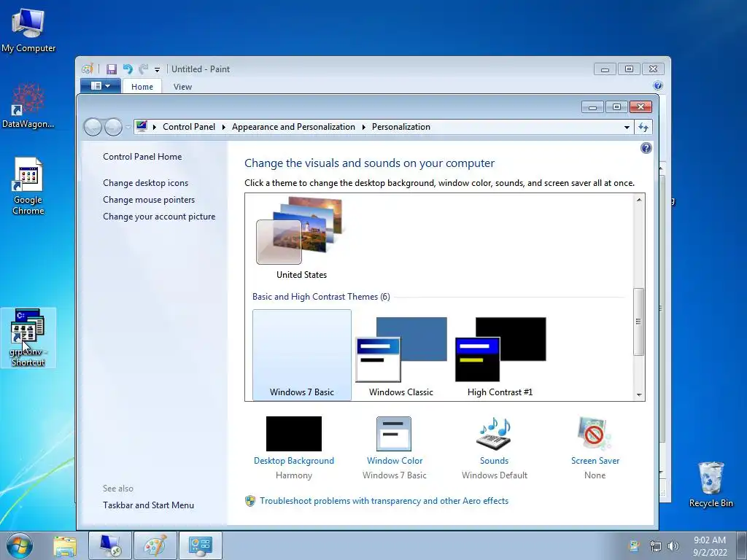
Task: Switch to the Home tab in Paint
Action: (x=142, y=87)
